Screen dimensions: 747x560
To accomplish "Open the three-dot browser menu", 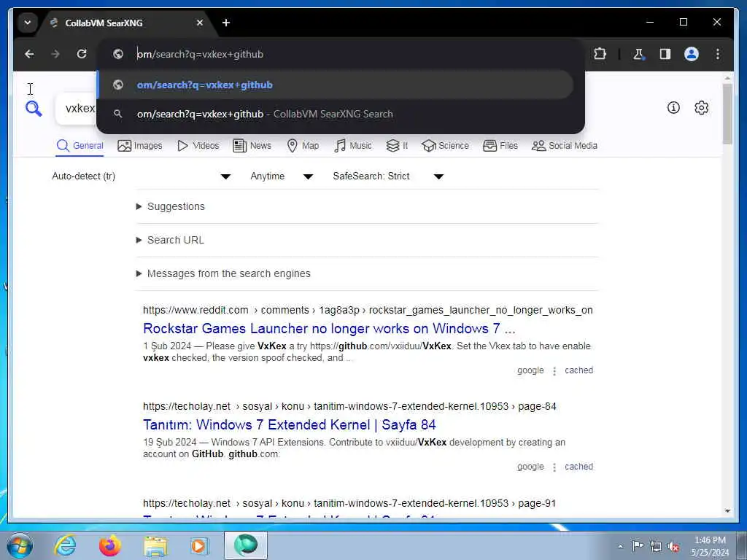I will click(718, 54).
